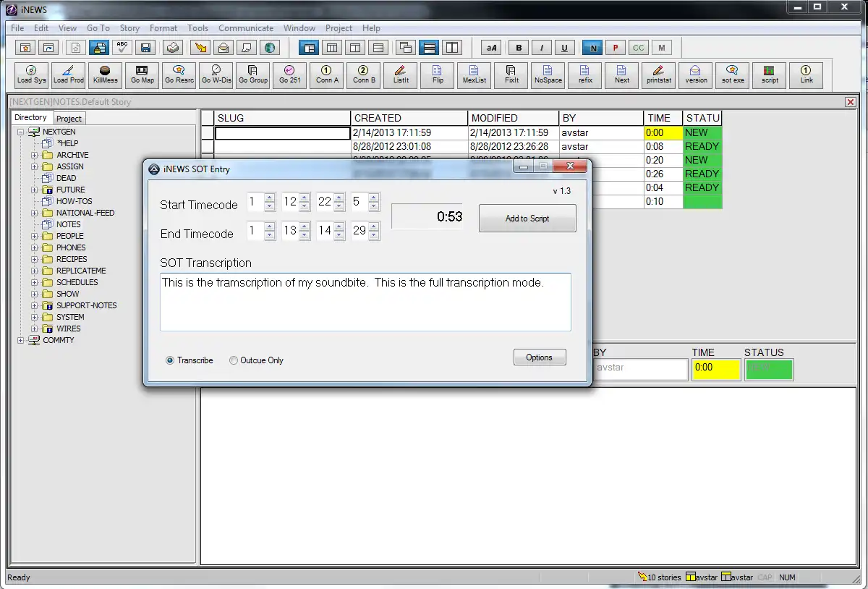Click the globe icon in toolbar
Screen dimensions: 868x589
(270, 48)
